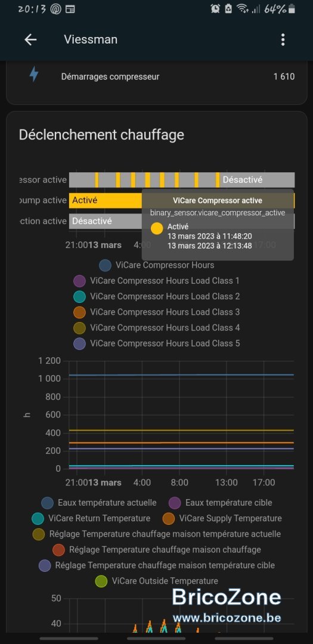Tap the Désactivé segment of compressor timeline
313x644 pixels.
pyautogui.click(x=257, y=180)
